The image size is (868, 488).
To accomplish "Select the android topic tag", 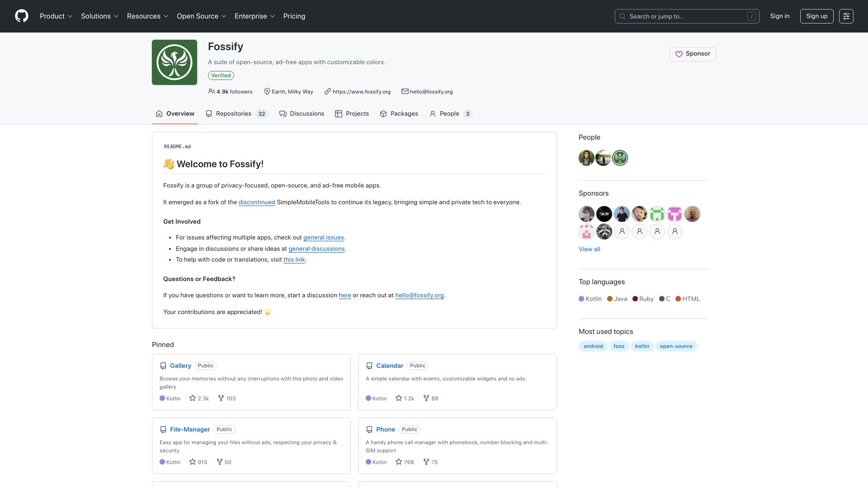I will click(x=593, y=347).
